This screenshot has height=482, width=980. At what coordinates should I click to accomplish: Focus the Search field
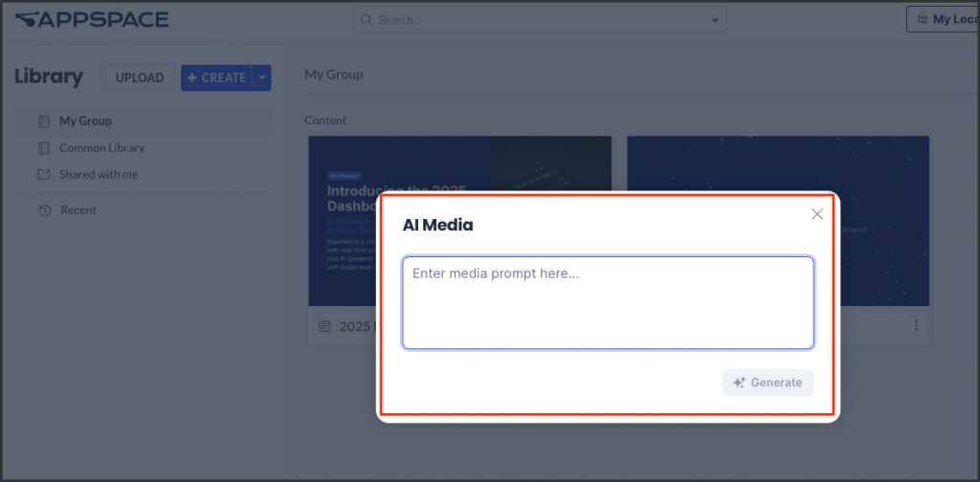click(x=540, y=20)
